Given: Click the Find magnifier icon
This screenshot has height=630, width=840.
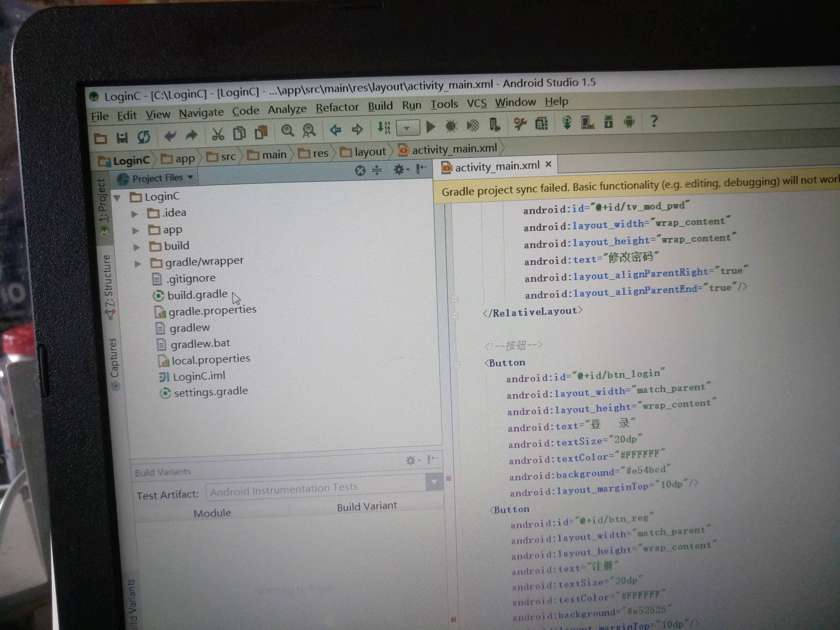Looking at the screenshot, I should (287, 131).
